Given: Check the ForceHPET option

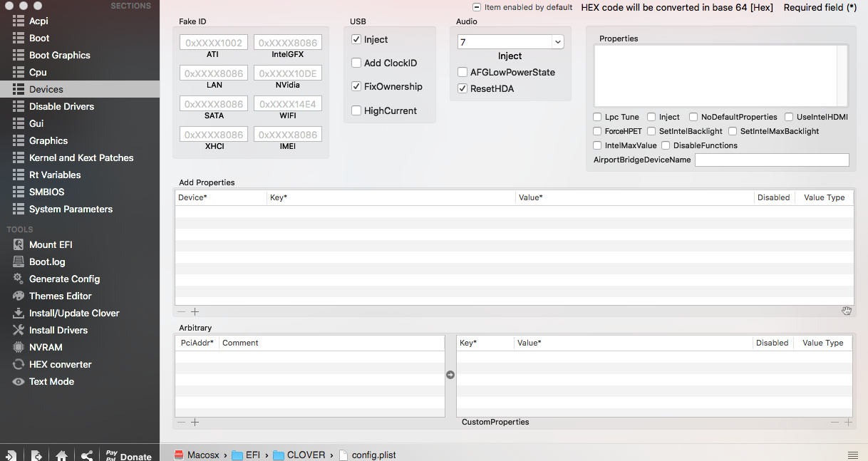Looking at the screenshot, I should pos(597,131).
